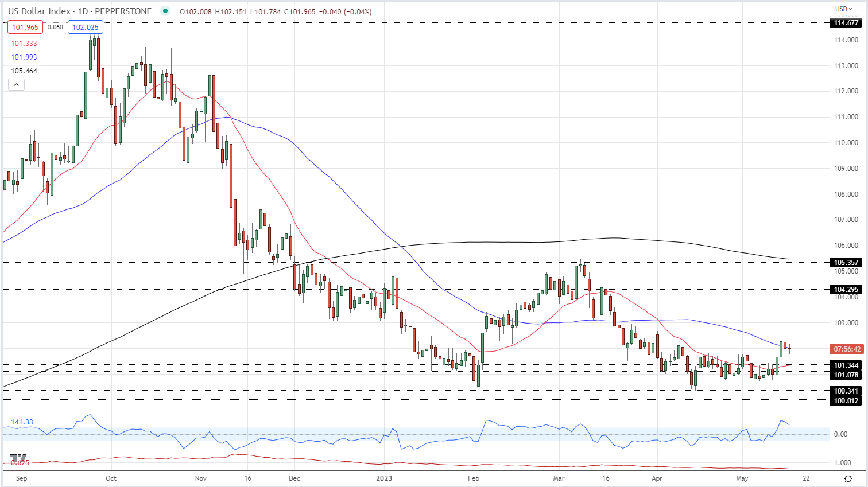Select the 101.344 horizontal line price label
The height and width of the screenshot is (487, 868).
point(846,365)
